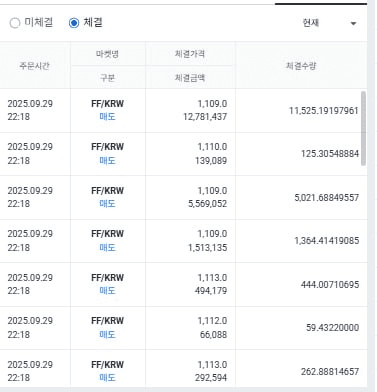
Task: Open FF/KRW market link in first row
Action: pos(107,104)
